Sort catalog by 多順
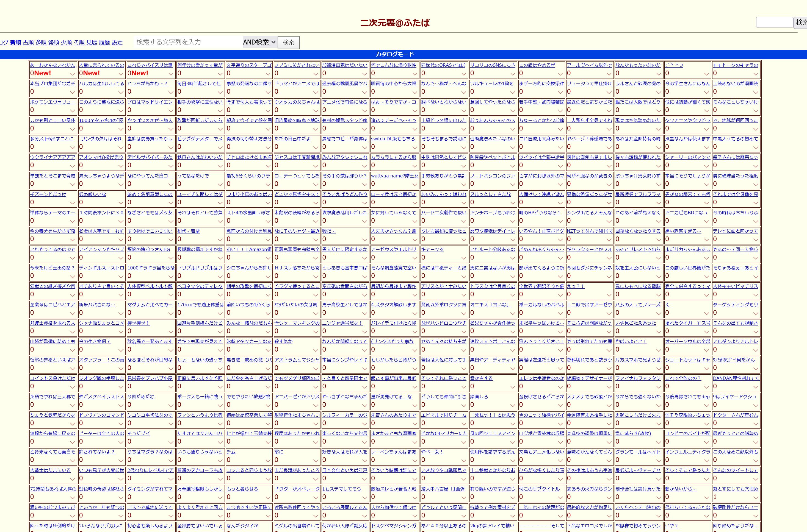The width and height of the screenshot is (807, 532). pos(41,42)
